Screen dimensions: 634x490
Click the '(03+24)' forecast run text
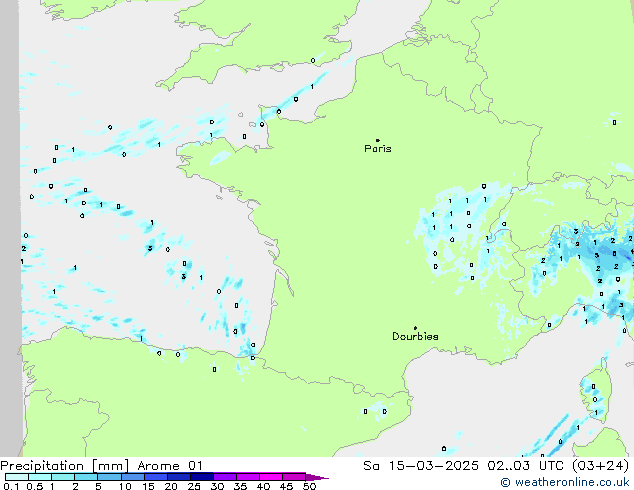tap(600, 466)
